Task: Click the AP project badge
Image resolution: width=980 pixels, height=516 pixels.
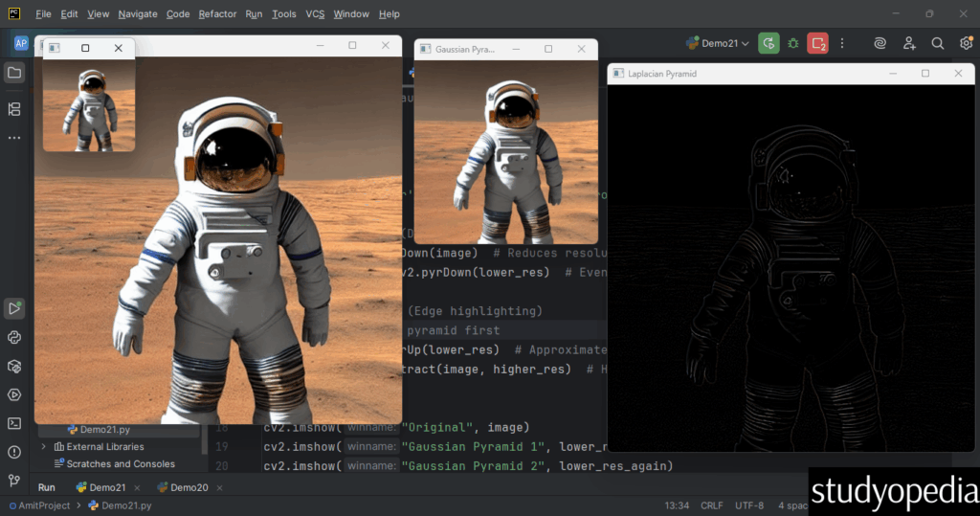Action: click(x=21, y=43)
